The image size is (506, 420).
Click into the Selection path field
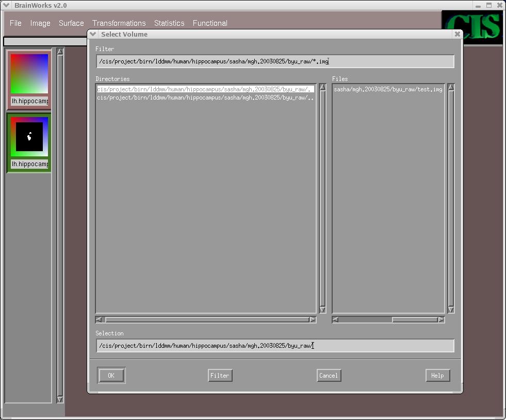pos(275,346)
